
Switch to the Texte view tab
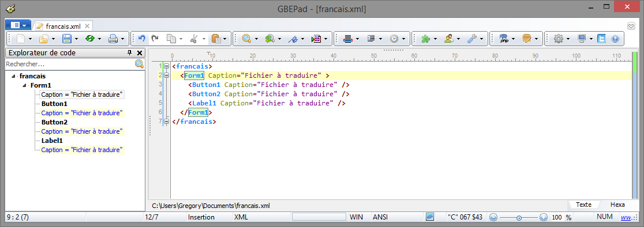click(583, 205)
